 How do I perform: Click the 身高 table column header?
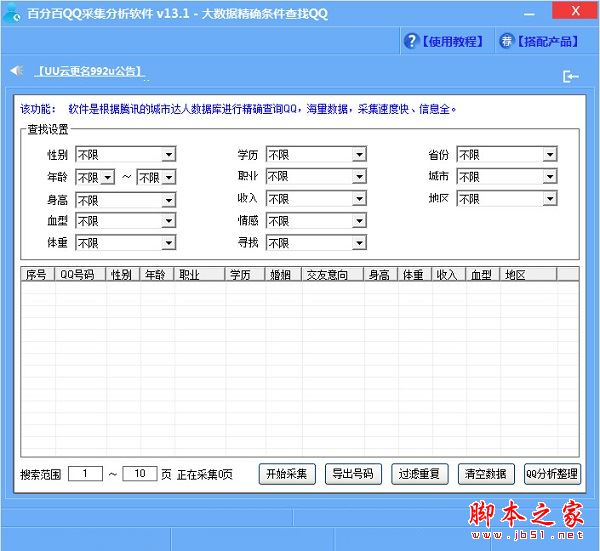(x=380, y=274)
